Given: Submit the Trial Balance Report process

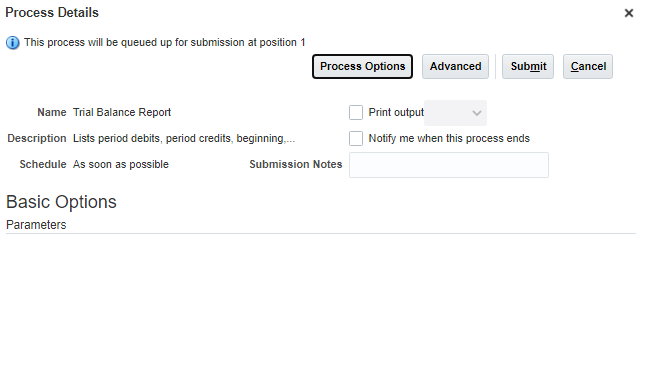Looking at the screenshot, I should pos(528,66).
